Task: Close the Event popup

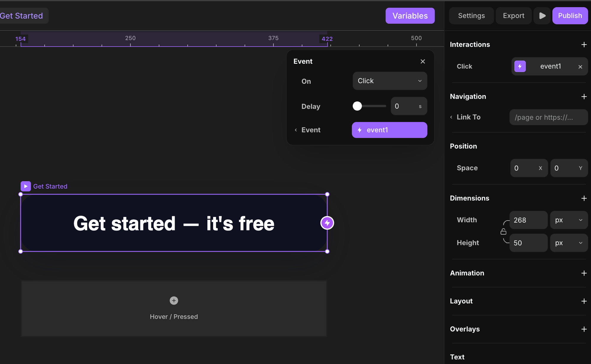Action: [x=423, y=61]
